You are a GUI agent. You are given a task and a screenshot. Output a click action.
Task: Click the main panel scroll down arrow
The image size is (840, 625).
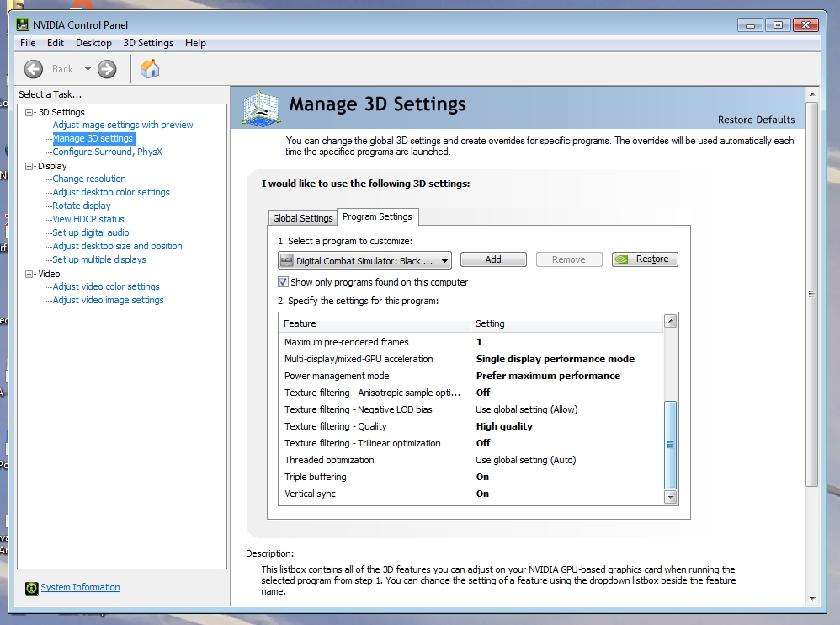[812, 599]
